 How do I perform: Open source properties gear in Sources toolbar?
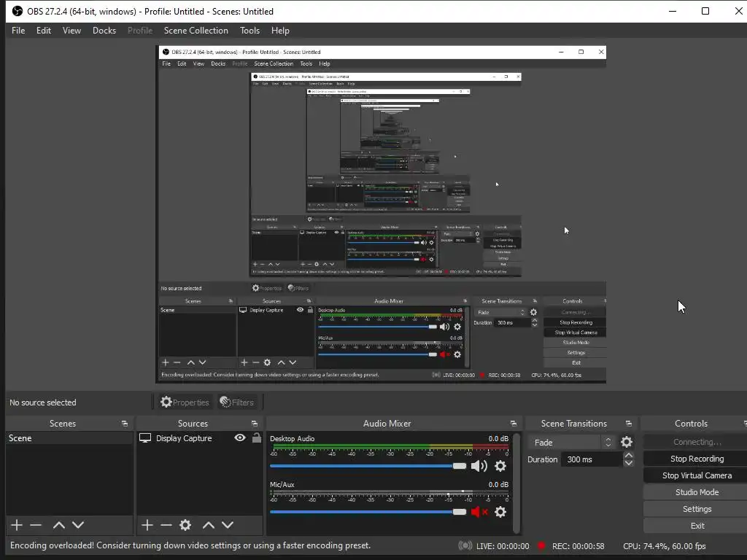[x=185, y=525]
